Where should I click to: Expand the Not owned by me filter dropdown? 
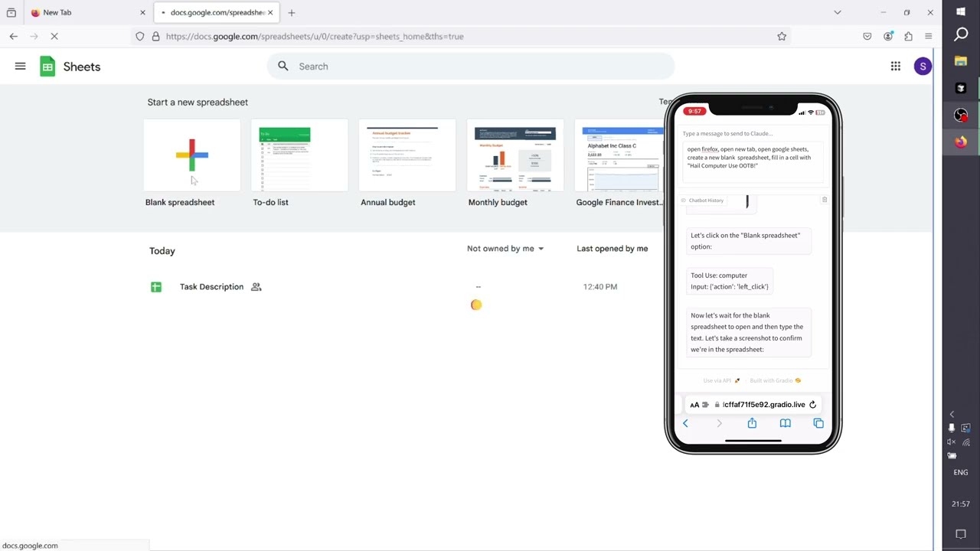tap(505, 249)
